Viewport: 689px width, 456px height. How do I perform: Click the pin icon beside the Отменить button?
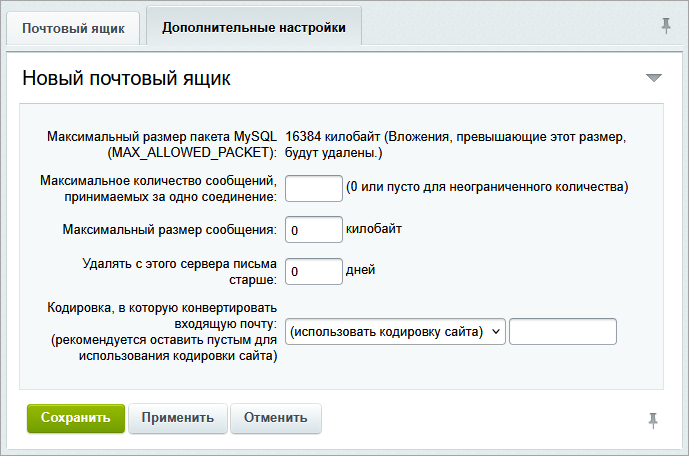654,419
